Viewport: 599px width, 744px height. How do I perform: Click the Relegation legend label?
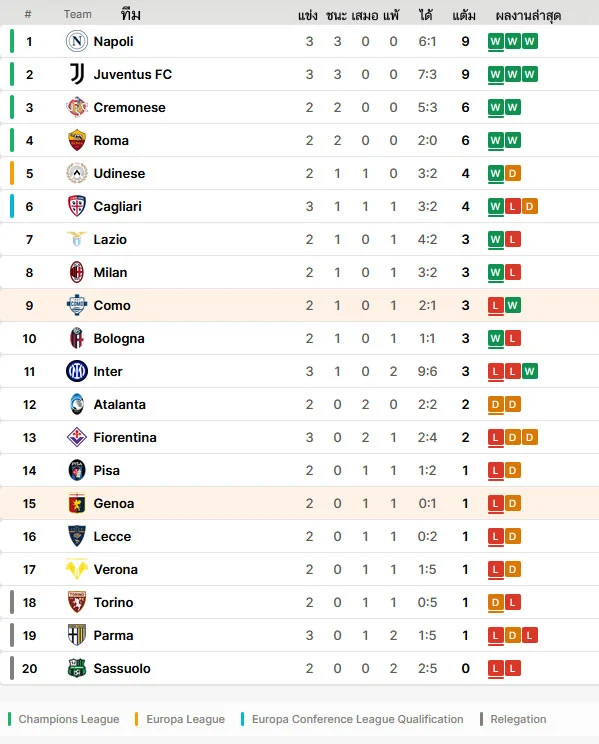(518, 719)
